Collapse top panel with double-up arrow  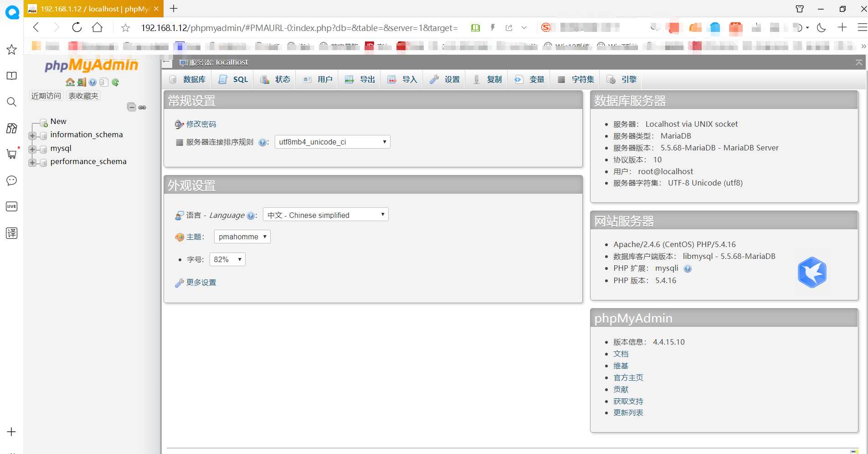click(x=858, y=62)
